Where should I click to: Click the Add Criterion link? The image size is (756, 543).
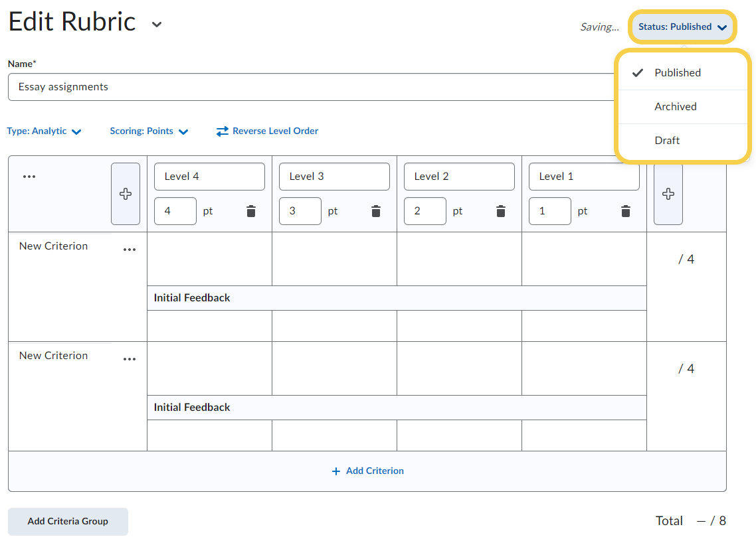tap(368, 471)
